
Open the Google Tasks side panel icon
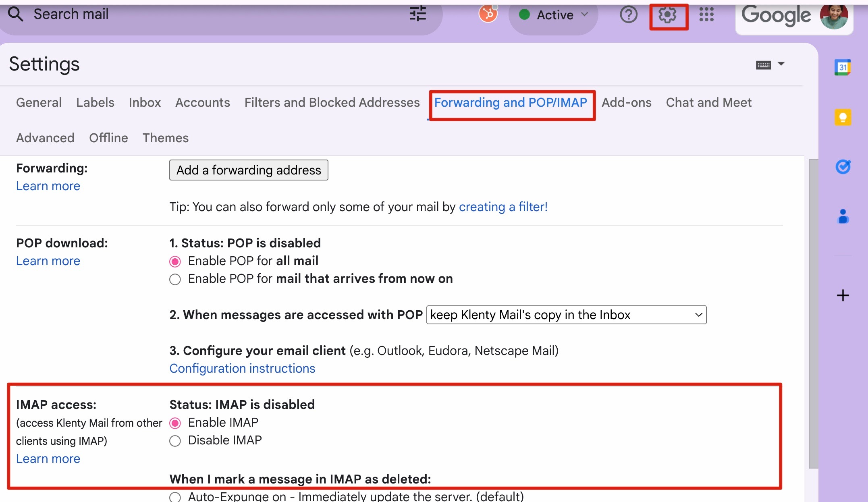coord(843,166)
